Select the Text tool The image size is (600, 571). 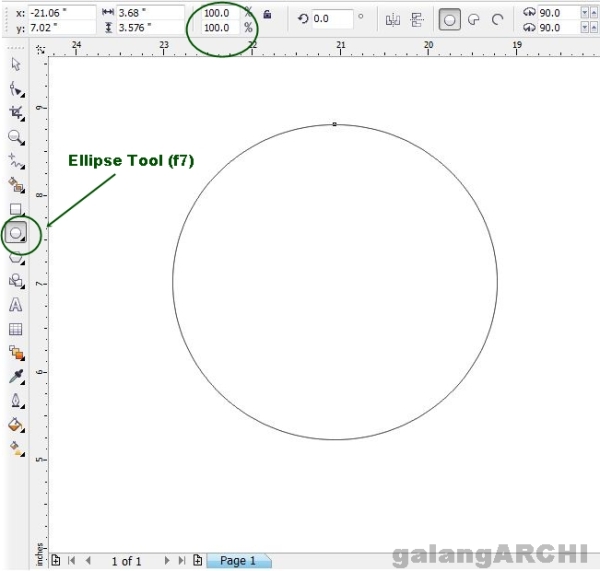pyautogui.click(x=16, y=305)
